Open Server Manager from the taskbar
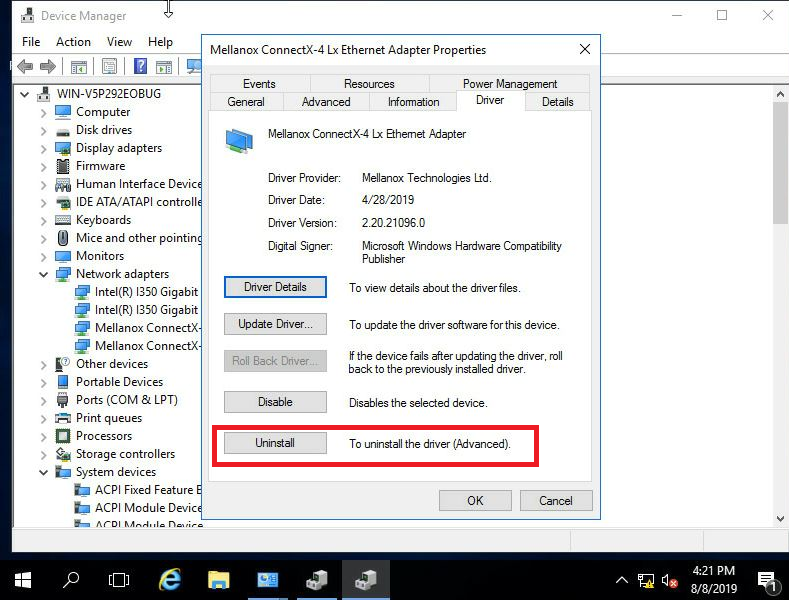 pyautogui.click(x=267, y=580)
